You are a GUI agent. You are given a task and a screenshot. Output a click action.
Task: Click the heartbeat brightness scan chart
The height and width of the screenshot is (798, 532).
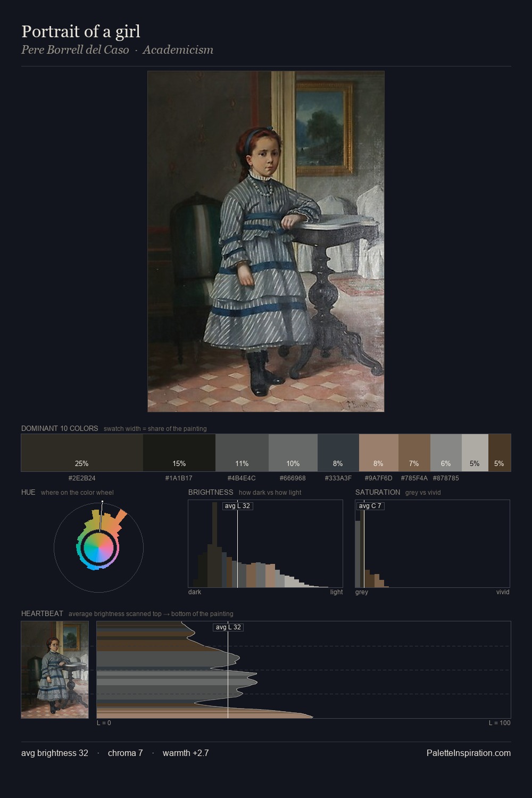pos(304,670)
